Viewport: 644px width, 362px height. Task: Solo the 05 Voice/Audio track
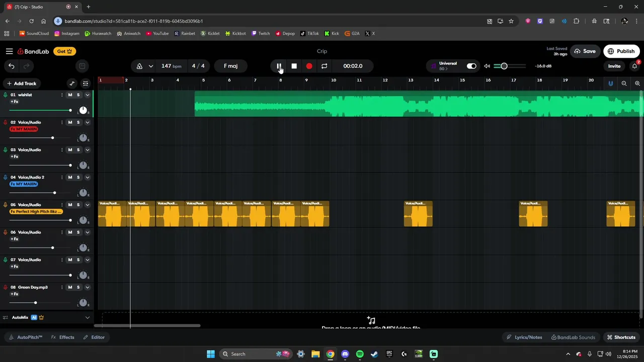[x=78, y=205]
